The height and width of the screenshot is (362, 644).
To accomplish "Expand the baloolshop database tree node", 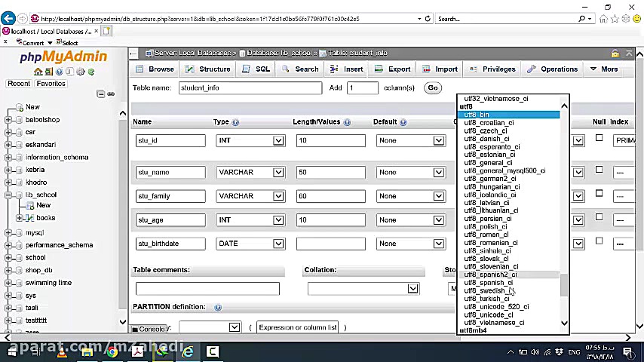I will click(x=9, y=120).
